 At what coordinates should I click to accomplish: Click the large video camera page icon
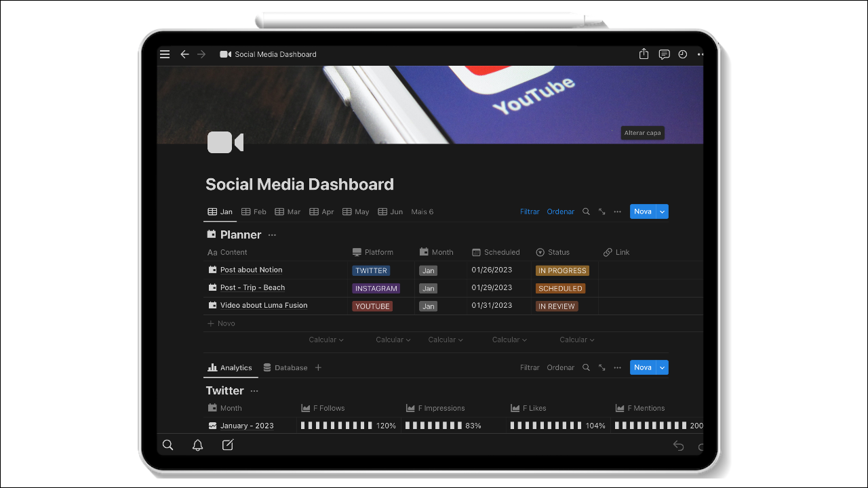(x=225, y=142)
